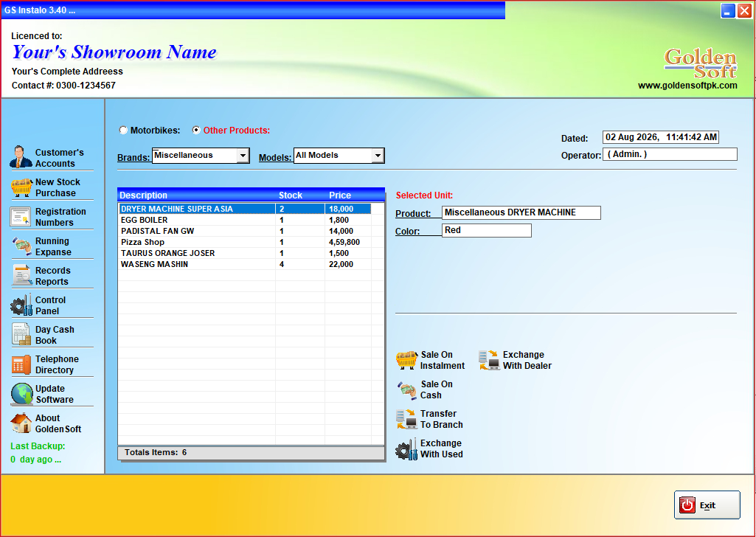The image size is (756, 537).
Task: Click the Exchange With Dealer icon
Action: 489,360
